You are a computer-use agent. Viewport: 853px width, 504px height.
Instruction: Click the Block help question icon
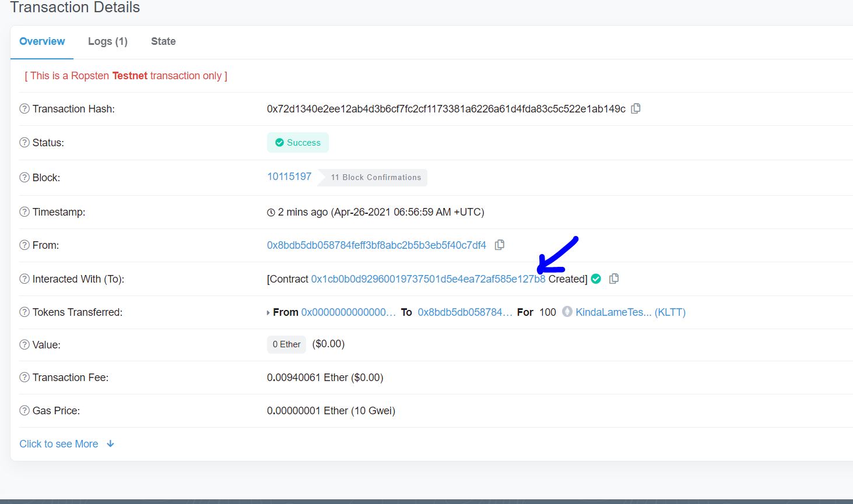click(24, 178)
